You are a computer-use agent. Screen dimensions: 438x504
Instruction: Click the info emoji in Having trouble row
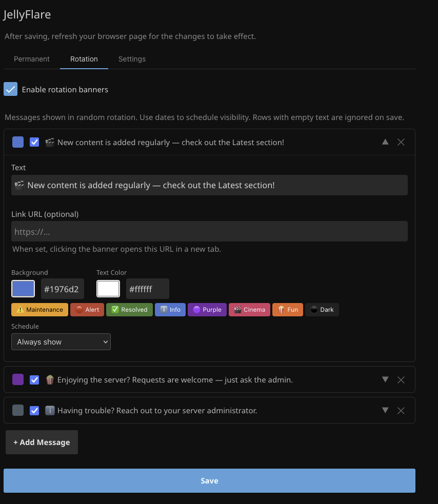point(50,411)
